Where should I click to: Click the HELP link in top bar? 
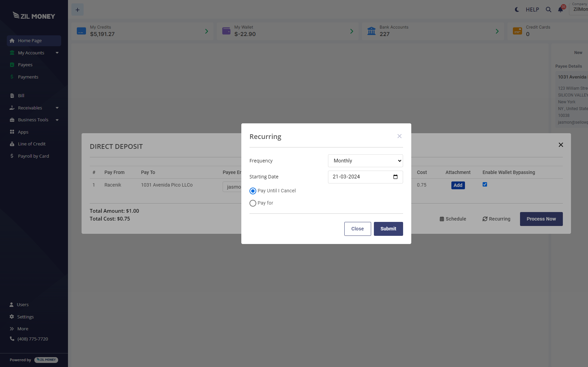coord(532,10)
